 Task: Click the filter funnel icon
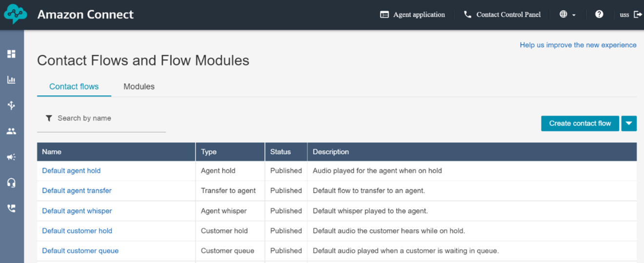(49, 118)
